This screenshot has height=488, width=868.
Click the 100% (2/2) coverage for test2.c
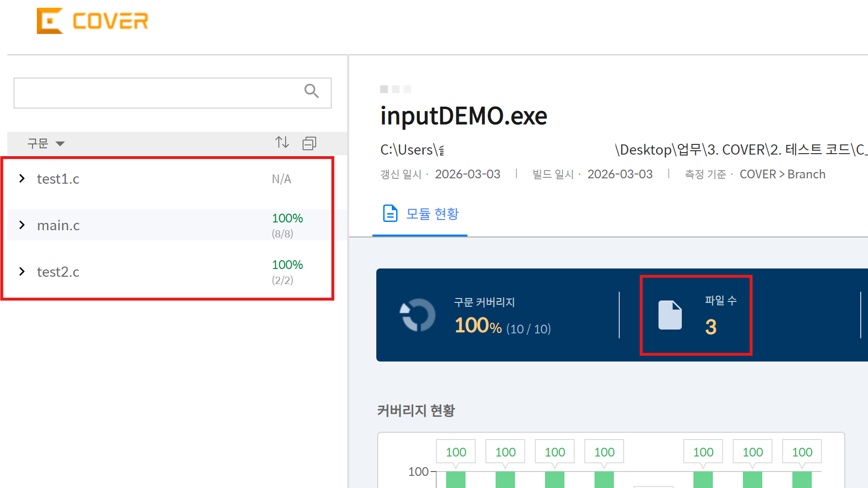coord(287,272)
